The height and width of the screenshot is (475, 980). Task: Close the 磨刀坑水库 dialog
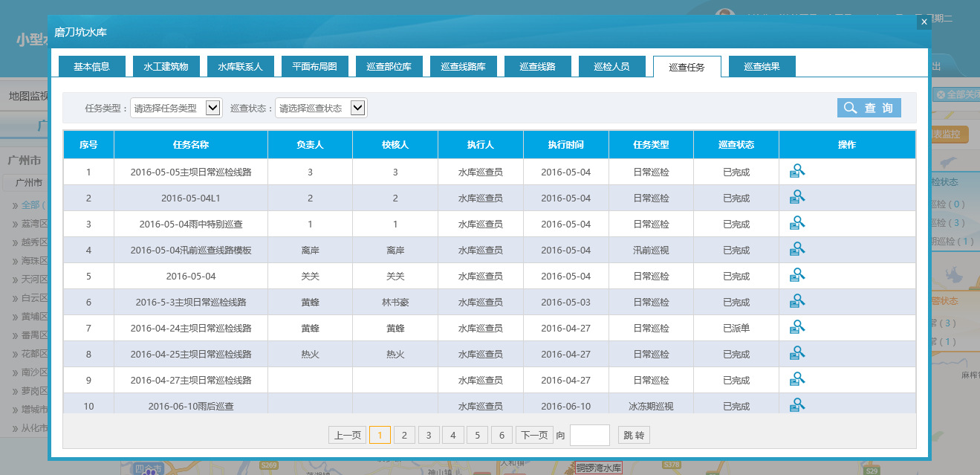[x=924, y=22]
